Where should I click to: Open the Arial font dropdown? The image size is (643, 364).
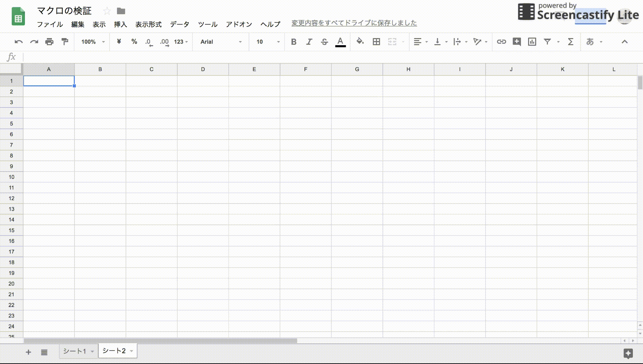click(x=221, y=42)
